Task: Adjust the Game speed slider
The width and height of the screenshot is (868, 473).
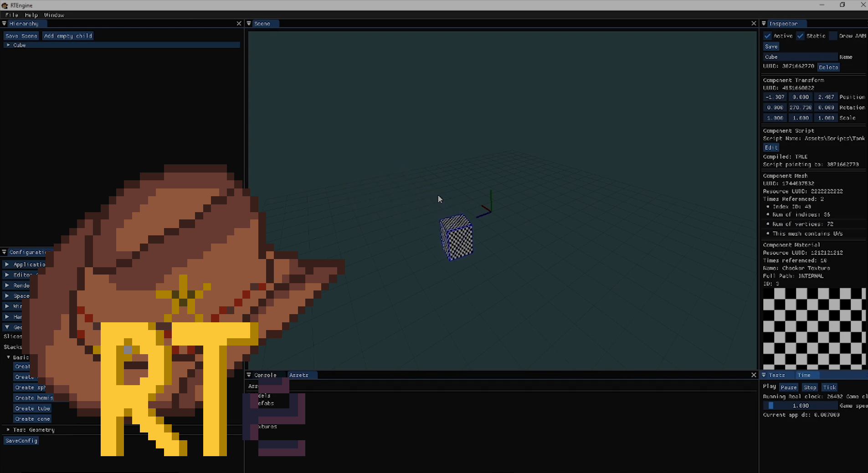Action: [x=800, y=406]
